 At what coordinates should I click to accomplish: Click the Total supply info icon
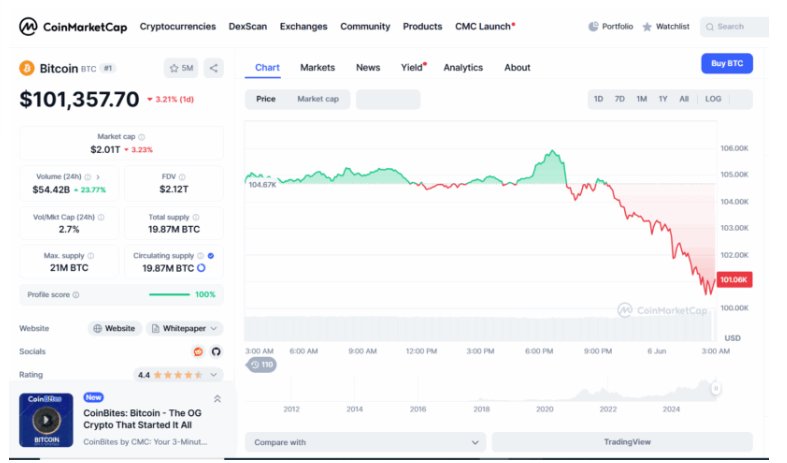point(196,217)
